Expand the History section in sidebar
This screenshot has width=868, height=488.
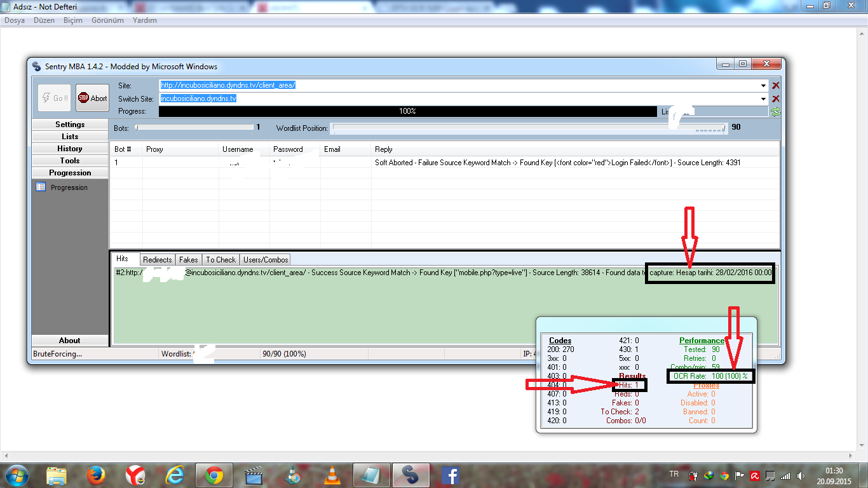(70, 149)
